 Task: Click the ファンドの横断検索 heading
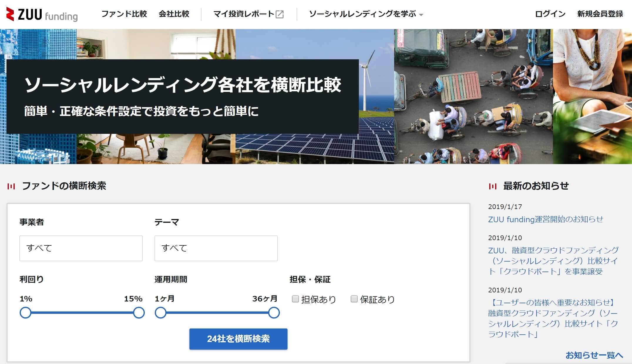point(64,186)
